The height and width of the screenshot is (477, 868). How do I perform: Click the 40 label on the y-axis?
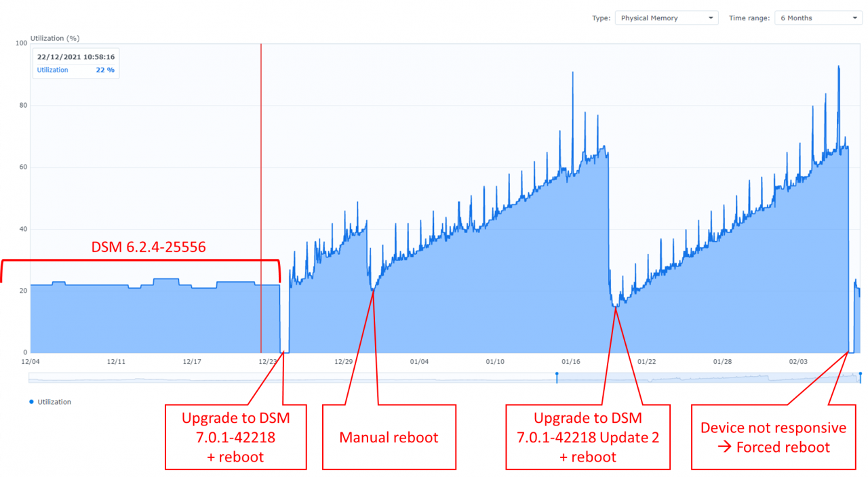point(23,229)
